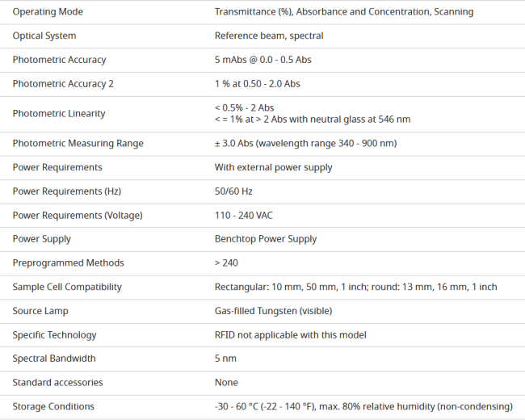The width and height of the screenshot is (525, 420).
Task: Click the Reference beam, spectral value
Action: (x=269, y=36)
